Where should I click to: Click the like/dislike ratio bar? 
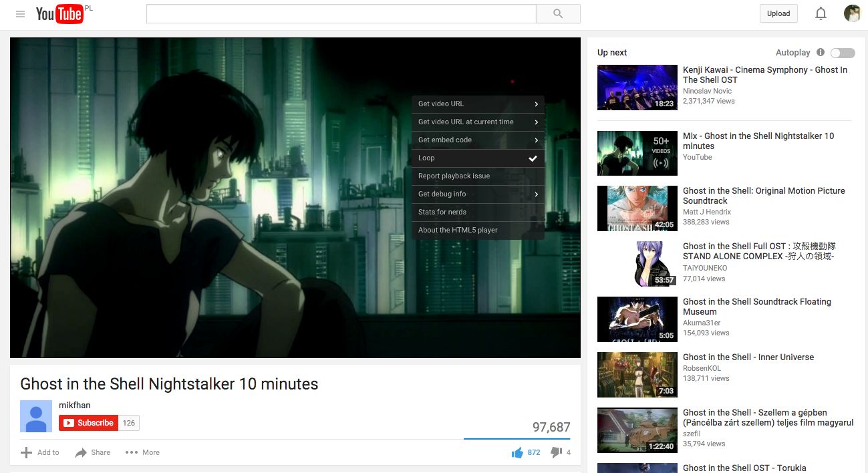[x=517, y=439]
